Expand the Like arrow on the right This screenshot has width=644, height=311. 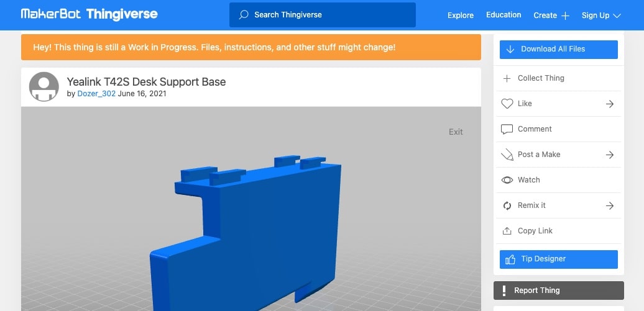click(610, 104)
